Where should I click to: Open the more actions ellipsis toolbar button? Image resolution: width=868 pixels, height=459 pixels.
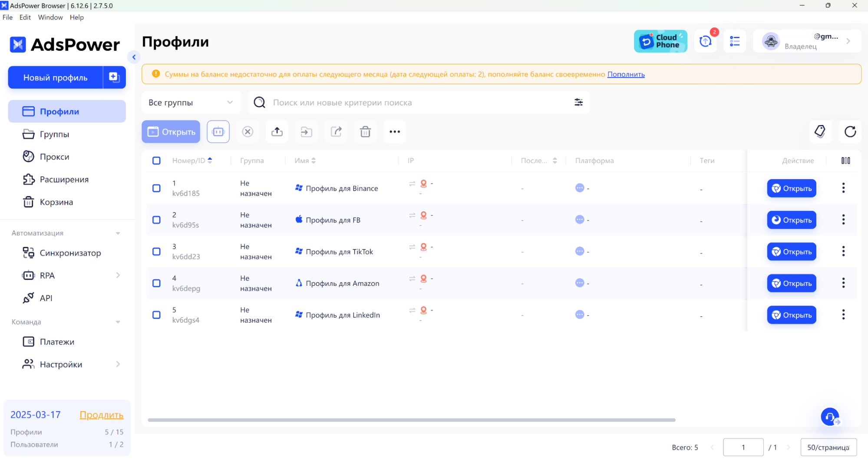[395, 131]
